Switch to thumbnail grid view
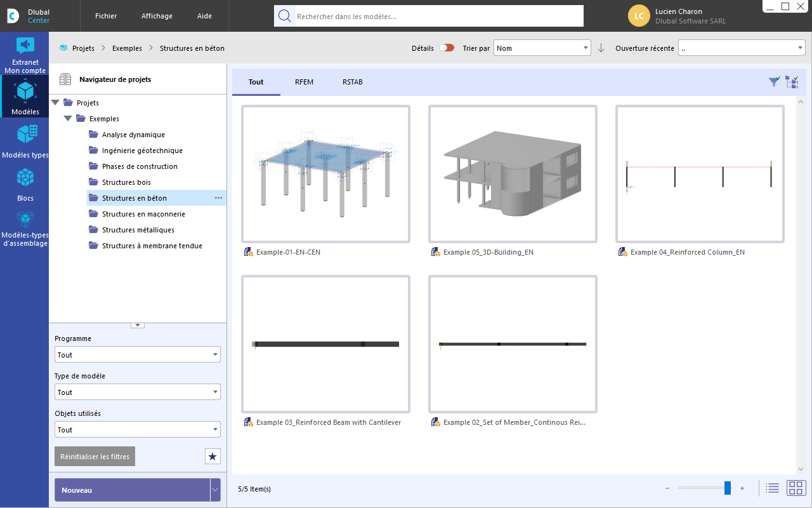 click(795, 488)
